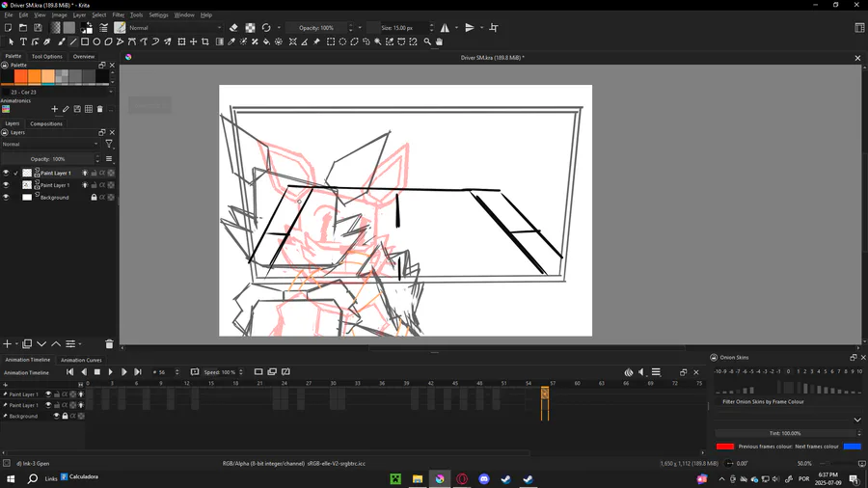Create a new document from toolbar
This screenshot has height=488, width=868.
[9, 28]
